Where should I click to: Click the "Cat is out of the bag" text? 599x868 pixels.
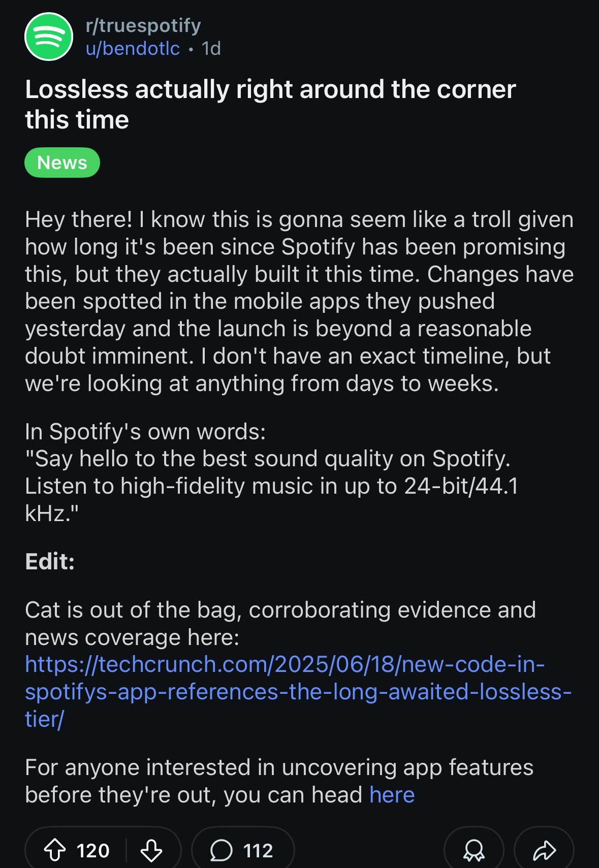click(280, 610)
